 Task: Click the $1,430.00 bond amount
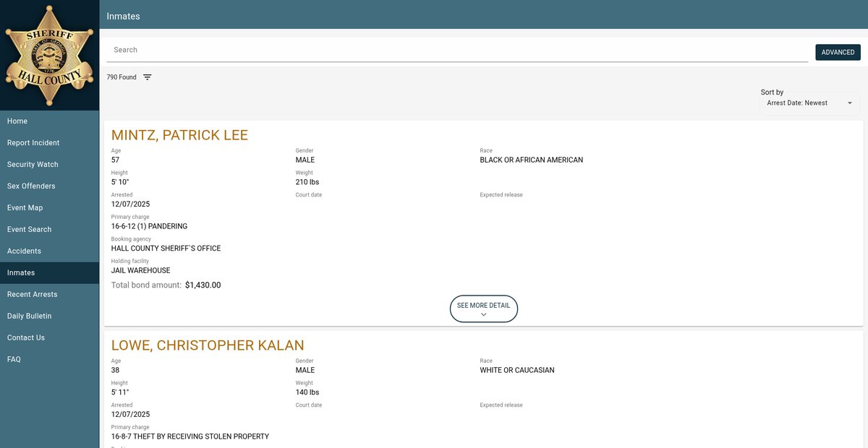tap(203, 285)
